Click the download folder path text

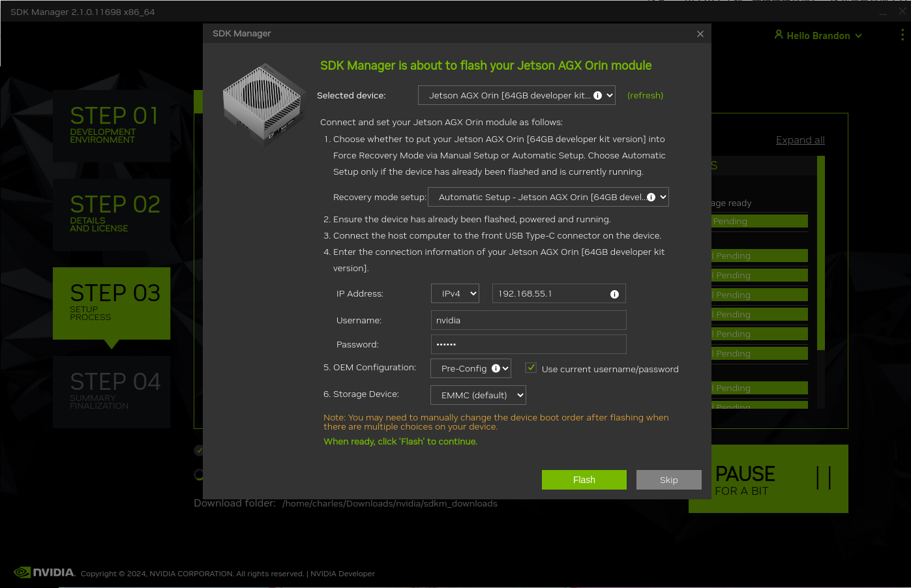pos(390,503)
